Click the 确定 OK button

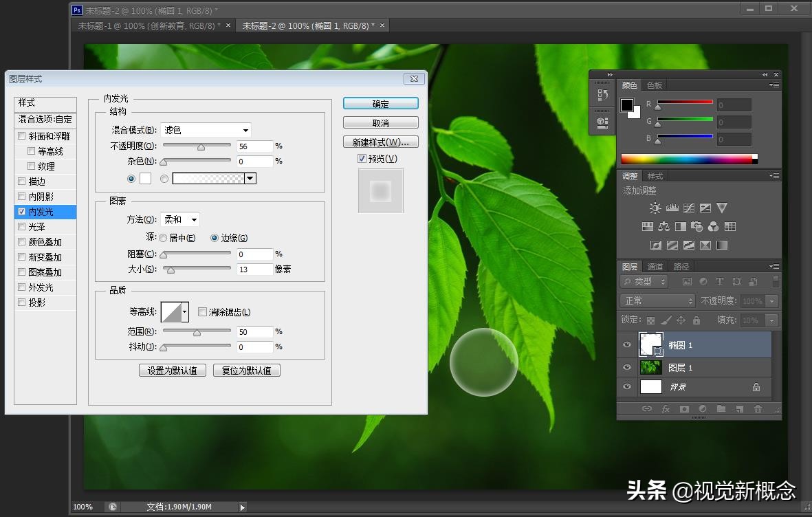coord(381,104)
